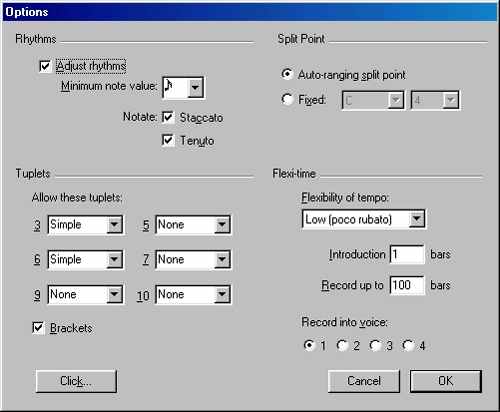Click into the Introduction bars field
This screenshot has width=500, height=412.
[407, 255]
